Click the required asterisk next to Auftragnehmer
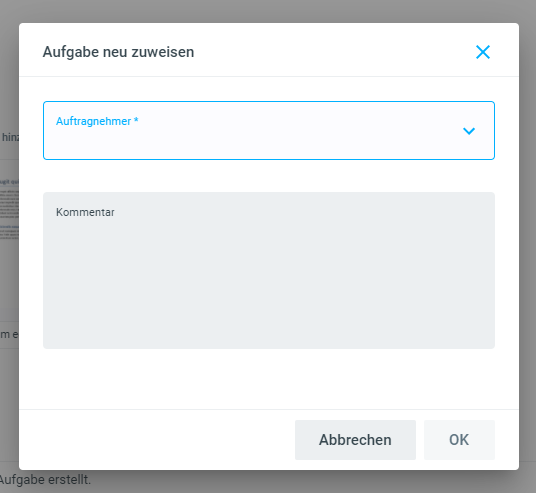The height and width of the screenshot is (493, 536). click(136, 120)
